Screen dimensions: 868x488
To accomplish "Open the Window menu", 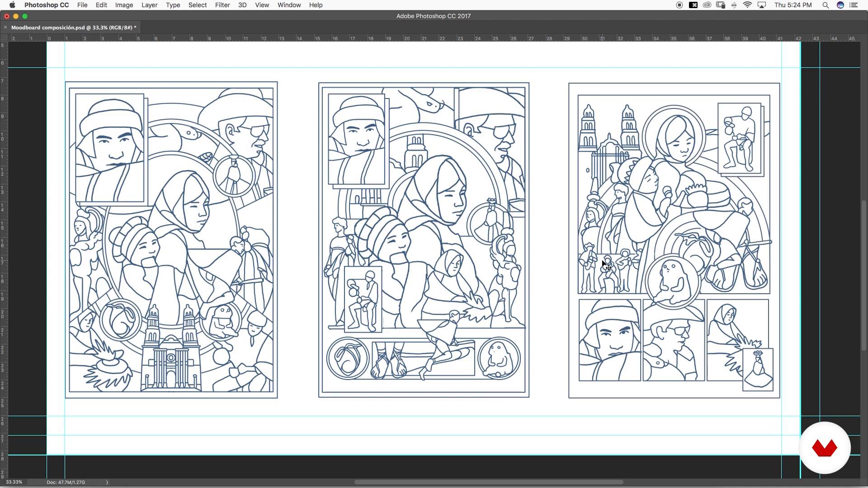I will (289, 5).
